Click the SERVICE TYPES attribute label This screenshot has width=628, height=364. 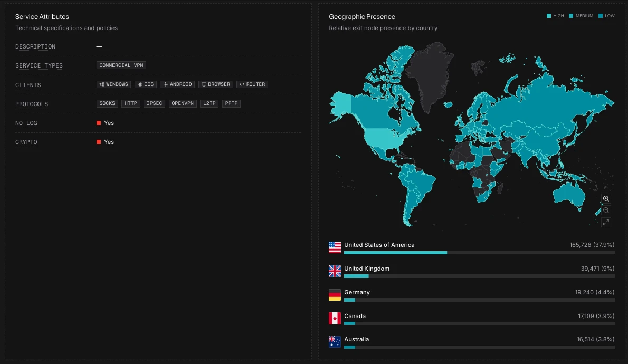coord(39,65)
